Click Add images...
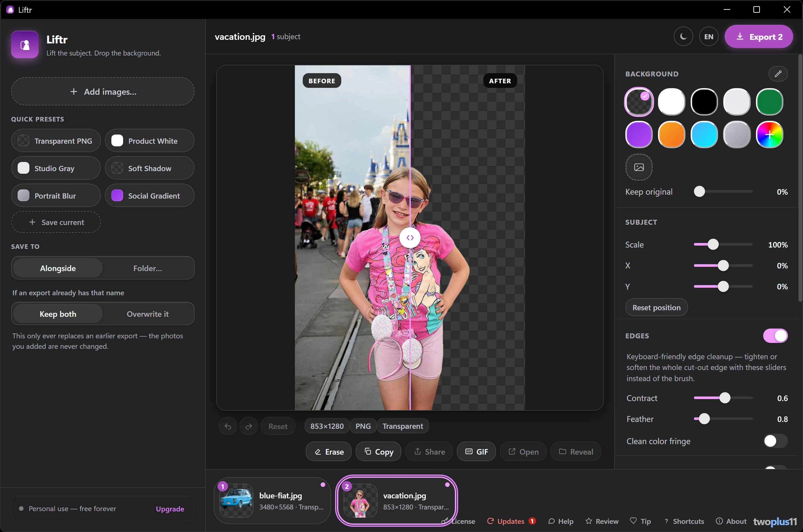803x532 pixels. pos(103,91)
